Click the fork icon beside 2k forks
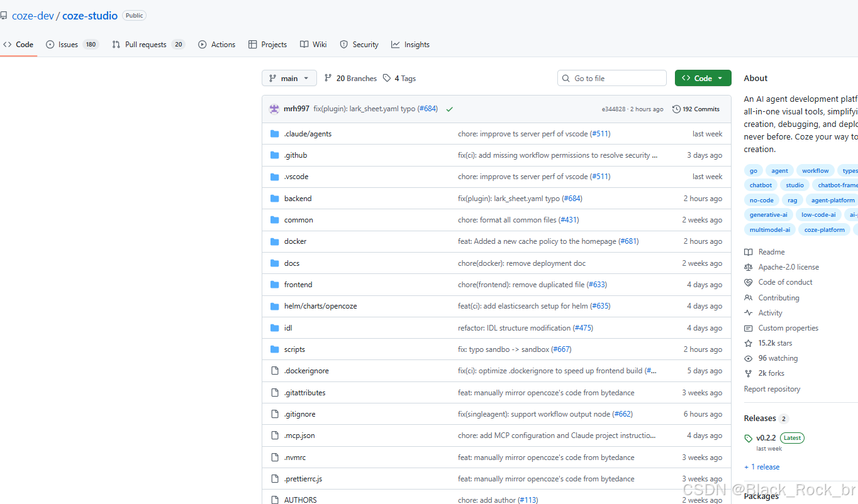The image size is (858, 504). click(748, 373)
